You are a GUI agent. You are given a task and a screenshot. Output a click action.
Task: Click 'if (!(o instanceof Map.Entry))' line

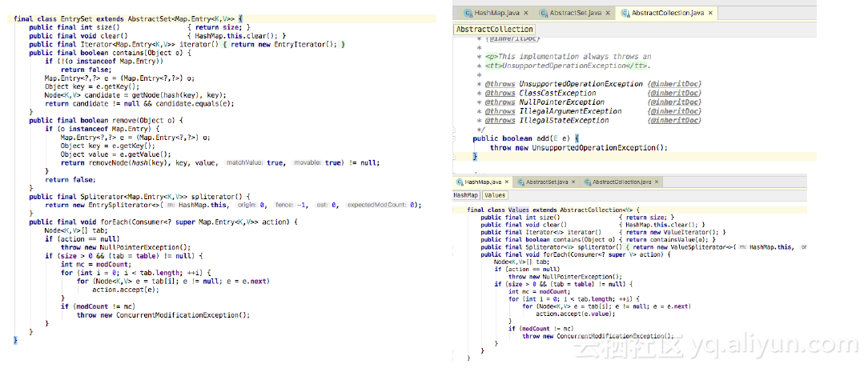click(x=103, y=62)
